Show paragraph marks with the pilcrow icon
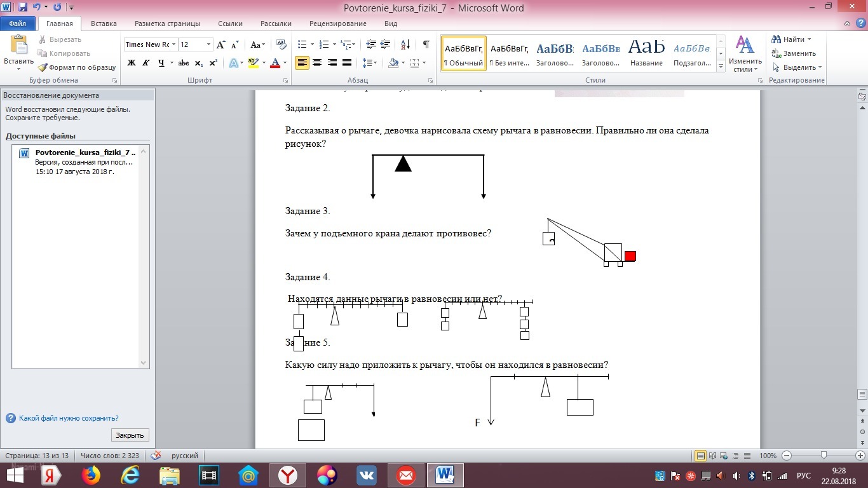Screen dimensions: 868x488 tap(426, 44)
